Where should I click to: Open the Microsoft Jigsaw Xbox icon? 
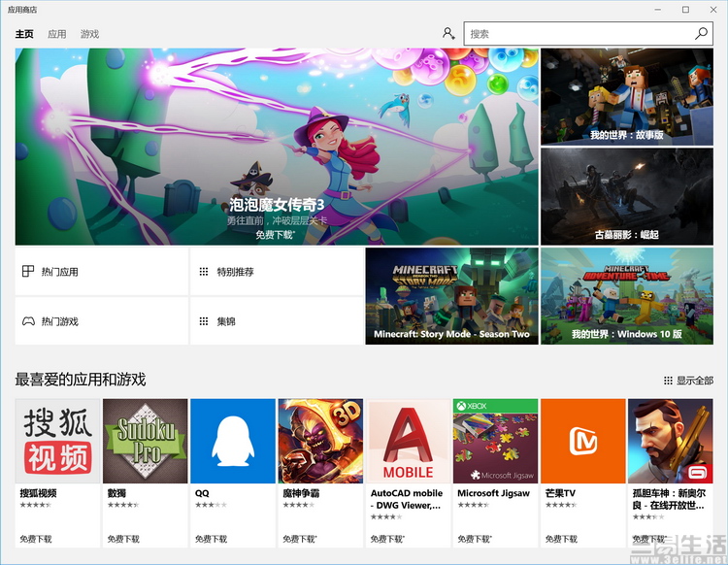[495, 441]
